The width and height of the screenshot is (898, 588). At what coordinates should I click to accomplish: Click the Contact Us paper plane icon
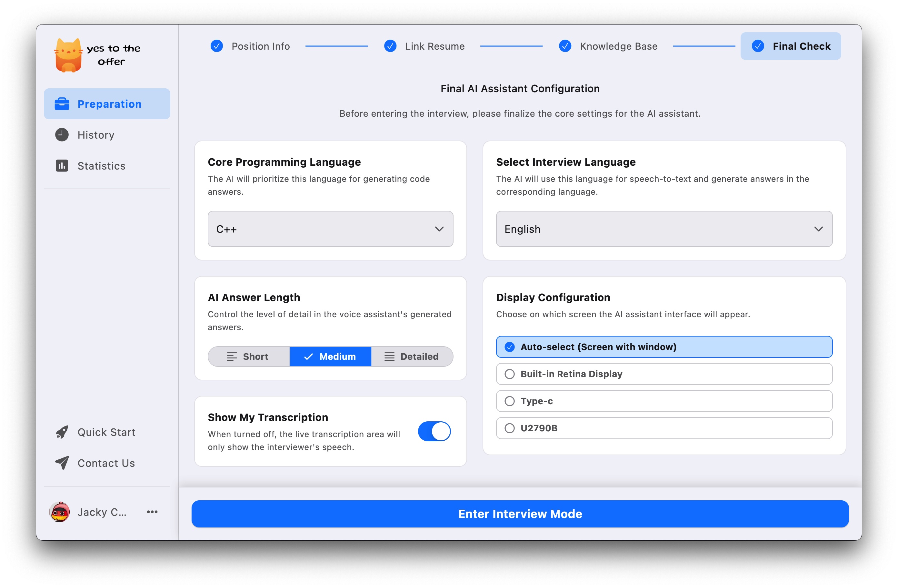click(62, 463)
